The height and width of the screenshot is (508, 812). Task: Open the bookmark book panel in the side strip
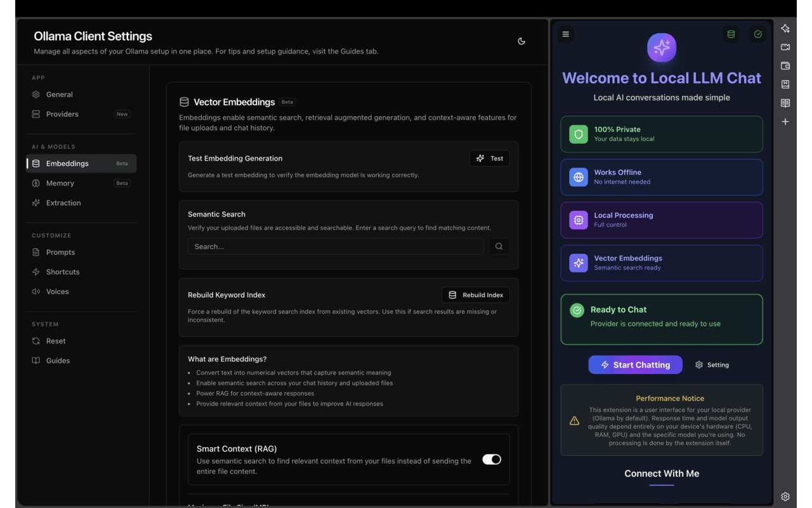click(x=785, y=84)
